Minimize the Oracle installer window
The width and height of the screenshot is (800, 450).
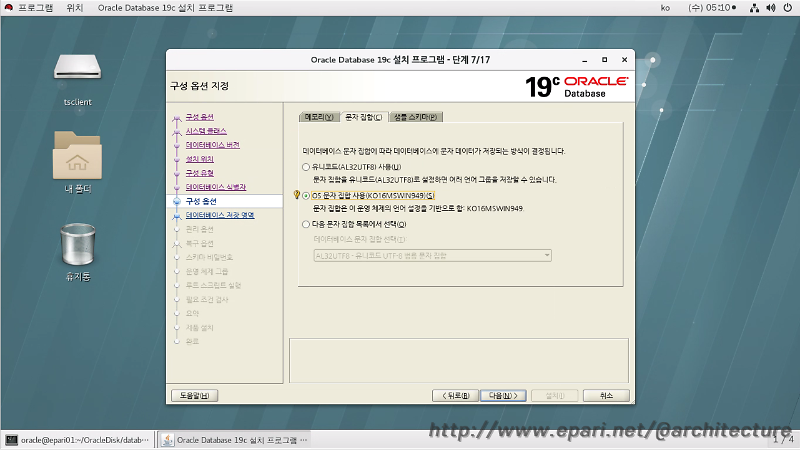click(x=585, y=60)
